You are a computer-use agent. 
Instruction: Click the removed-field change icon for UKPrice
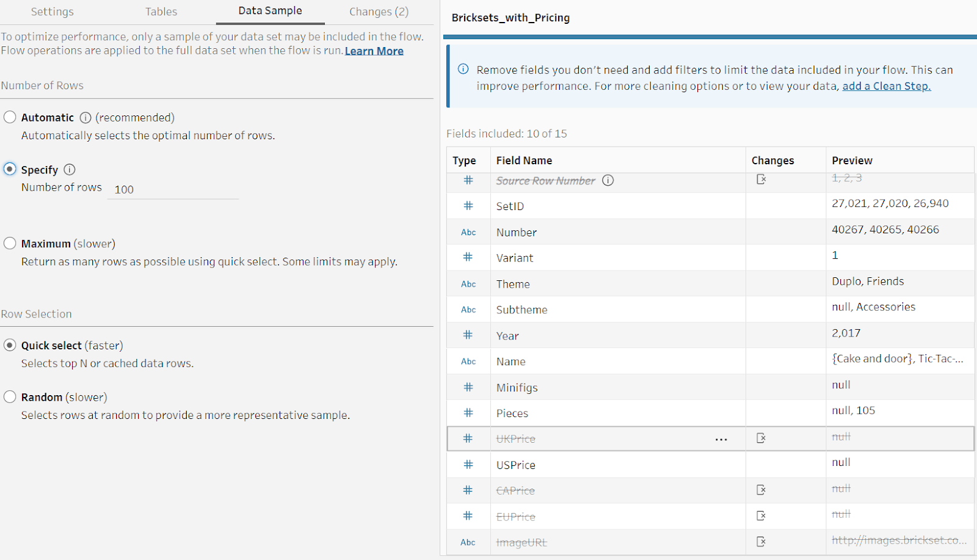click(761, 438)
